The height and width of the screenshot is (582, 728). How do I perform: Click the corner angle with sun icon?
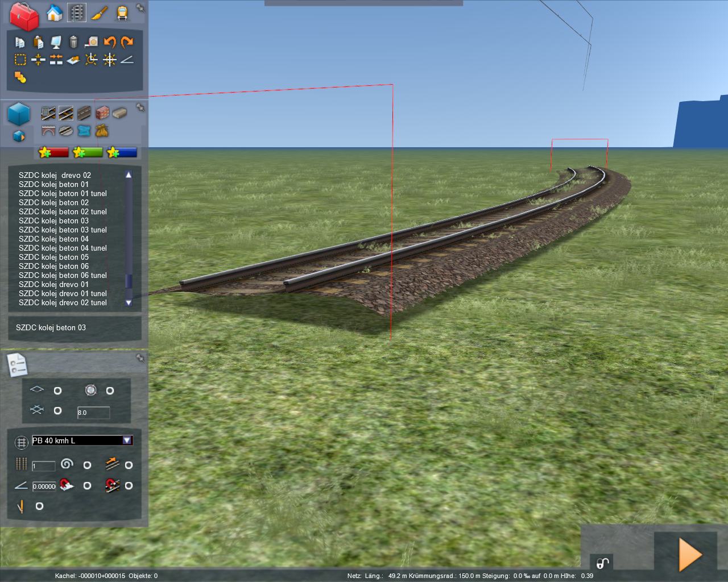[x=91, y=59]
